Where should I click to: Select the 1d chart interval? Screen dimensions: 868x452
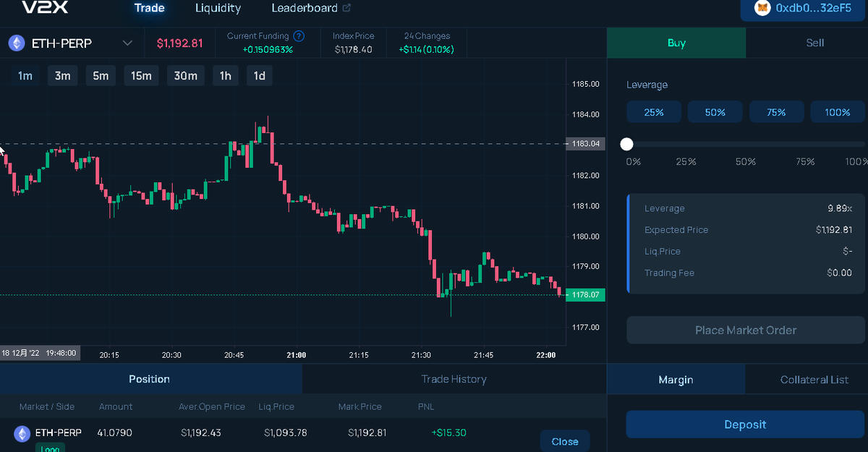(260, 76)
